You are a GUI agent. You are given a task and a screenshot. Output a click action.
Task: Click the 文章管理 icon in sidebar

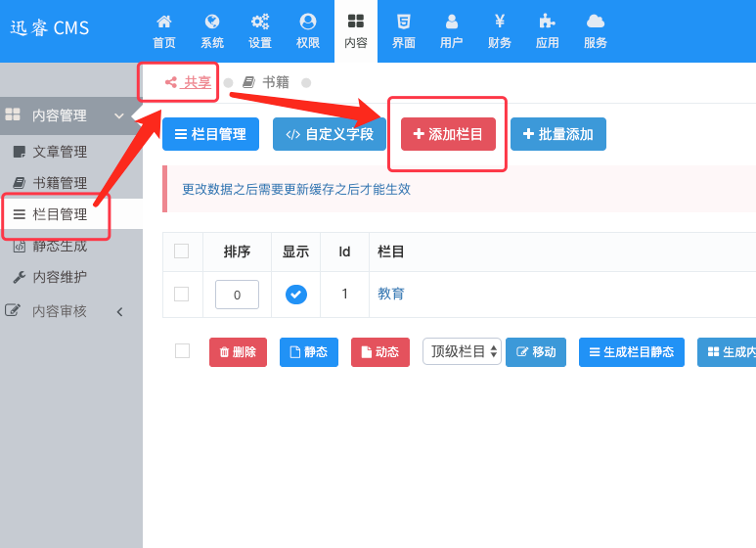click(x=20, y=152)
